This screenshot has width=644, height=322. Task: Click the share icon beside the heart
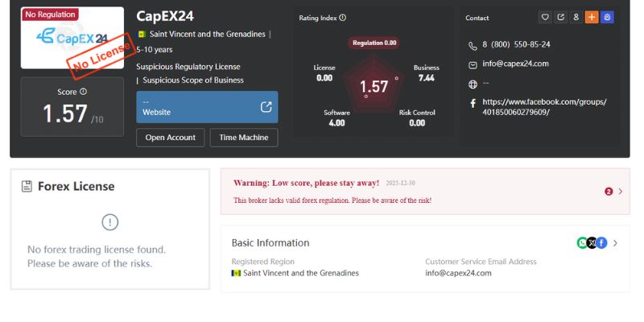pyautogui.click(x=560, y=17)
